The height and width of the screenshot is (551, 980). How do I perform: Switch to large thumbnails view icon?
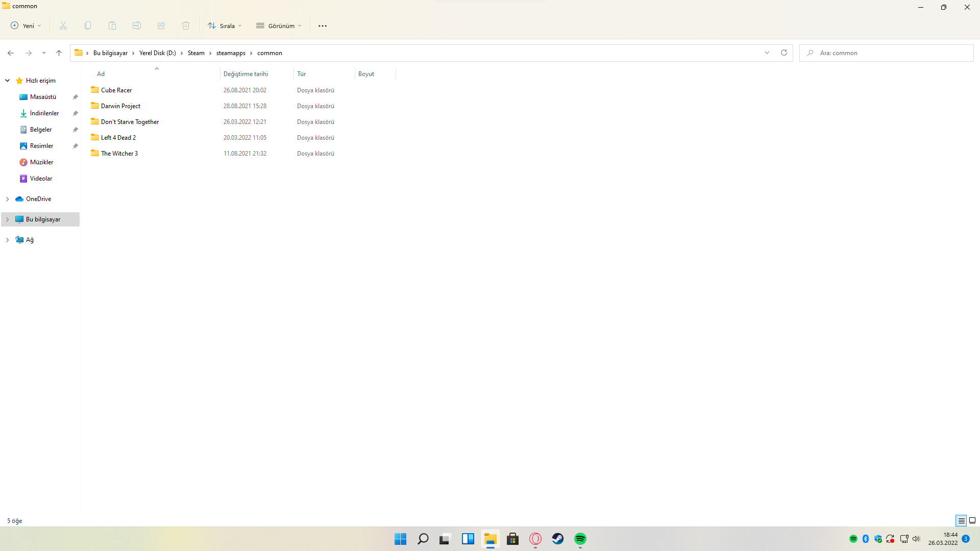[x=972, y=520]
